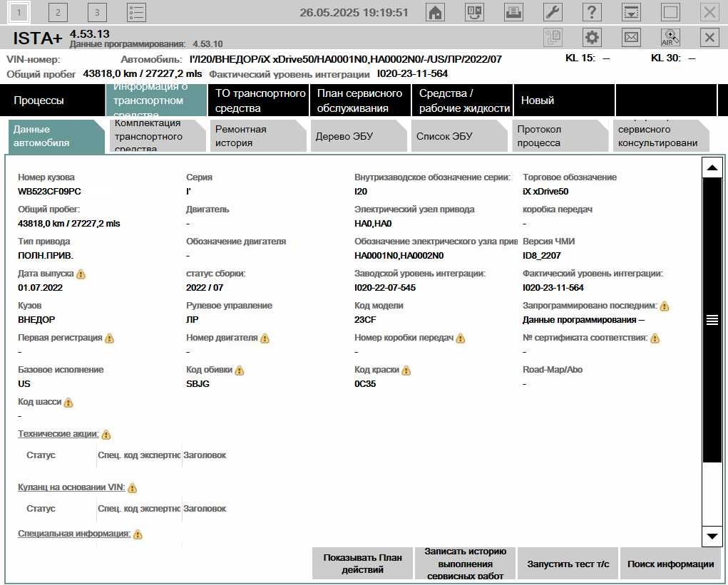The width and height of the screenshot is (728, 585).
Task: Click the printer icon
Action: 513,12
